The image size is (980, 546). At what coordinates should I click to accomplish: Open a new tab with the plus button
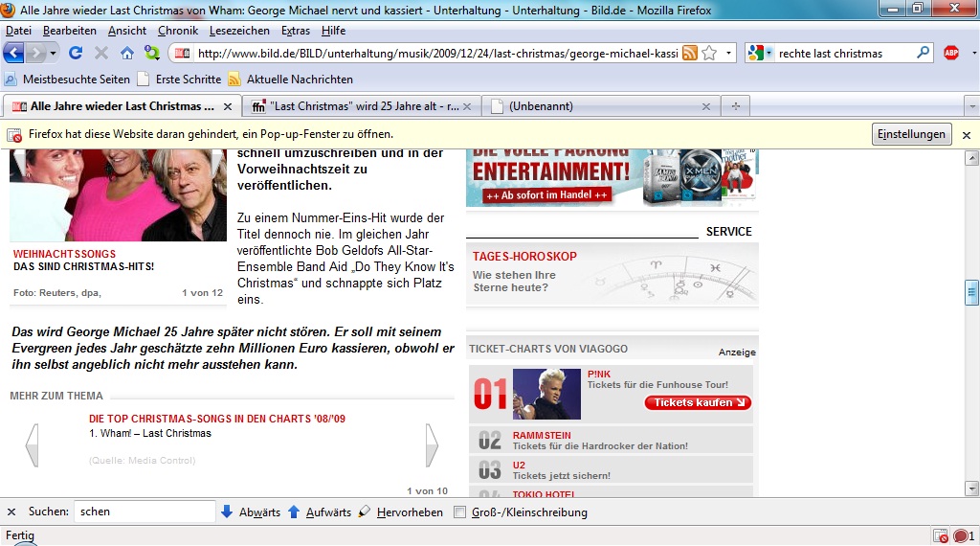pos(736,106)
